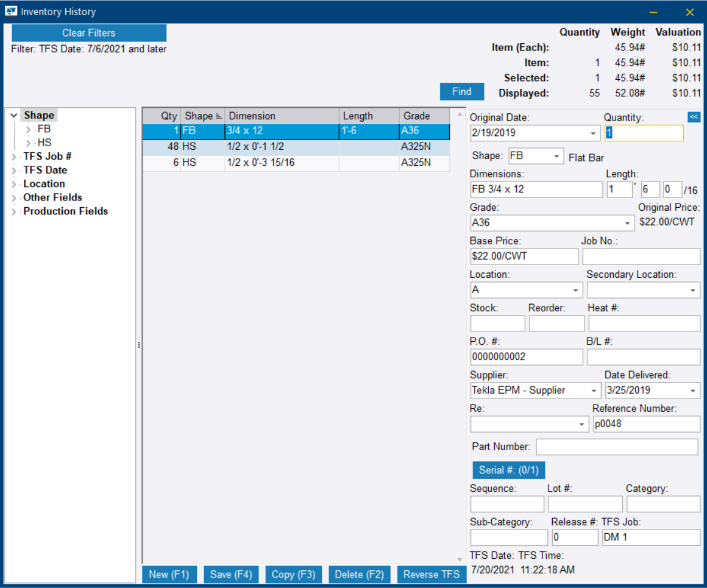
Task: Click the Sub-Category input field
Action: click(509, 537)
